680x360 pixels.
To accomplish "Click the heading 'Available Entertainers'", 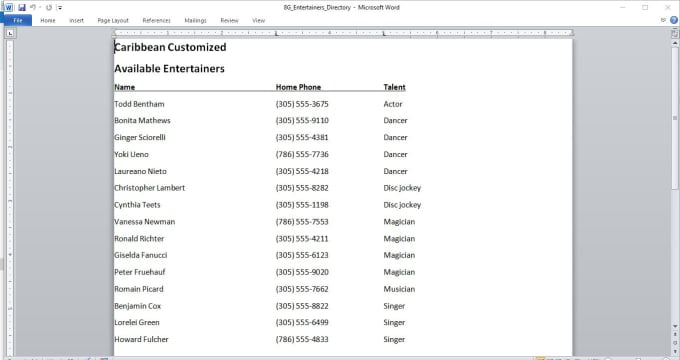I will pos(170,69).
